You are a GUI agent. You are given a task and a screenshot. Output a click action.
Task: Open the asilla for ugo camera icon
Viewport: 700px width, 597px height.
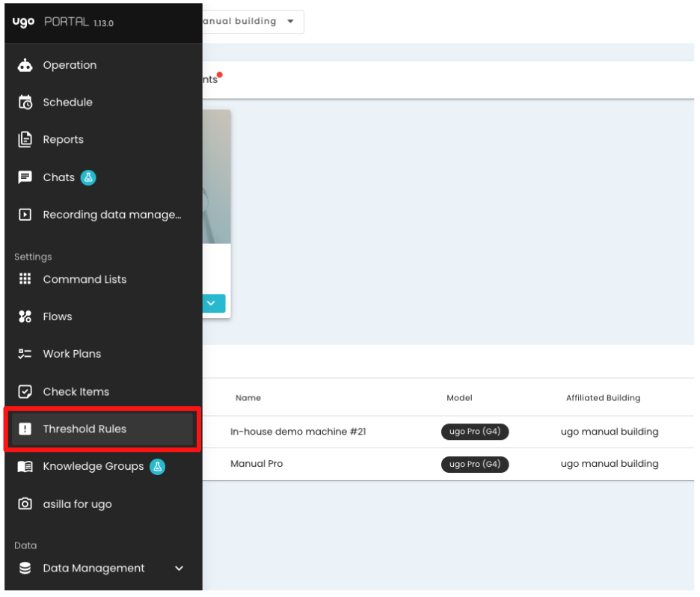(x=25, y=503)
